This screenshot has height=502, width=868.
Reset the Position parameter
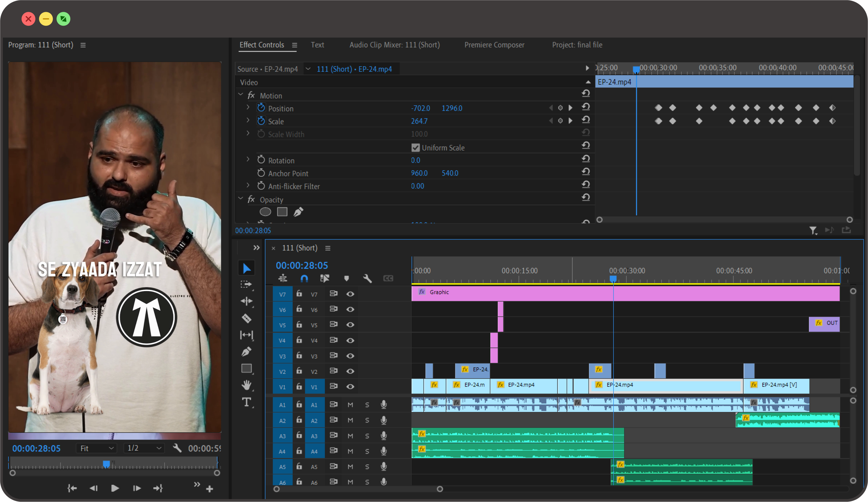click(x=586, y=107)
